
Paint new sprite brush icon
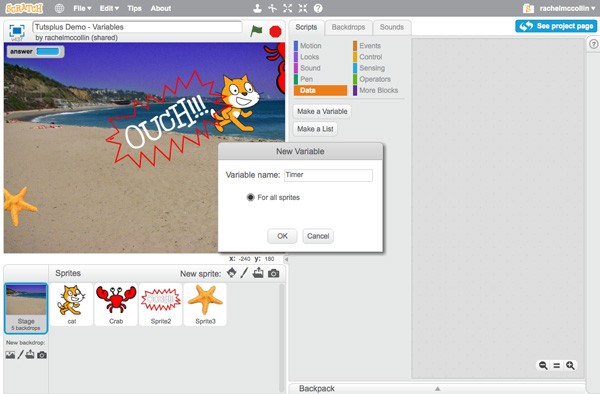pyautogui.click(x=244, y=273)
